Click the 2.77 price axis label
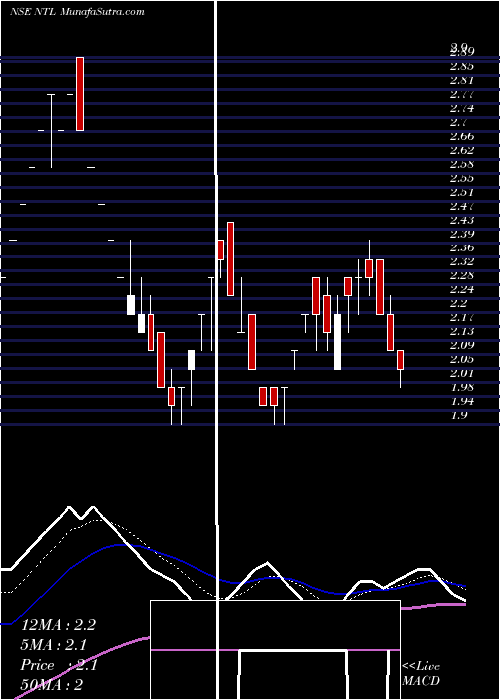Image resolution: width=500 pixels, height=700 pixels. 462,95
